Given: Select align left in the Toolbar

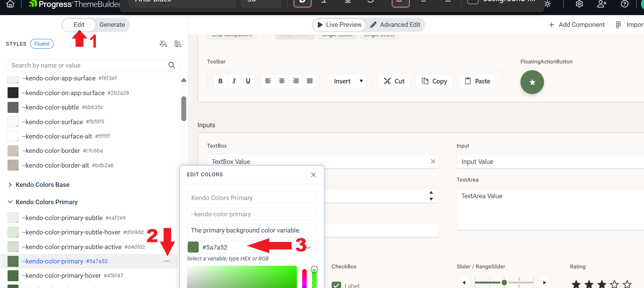Looking at the screenshot, I should (x=268, y=81).
